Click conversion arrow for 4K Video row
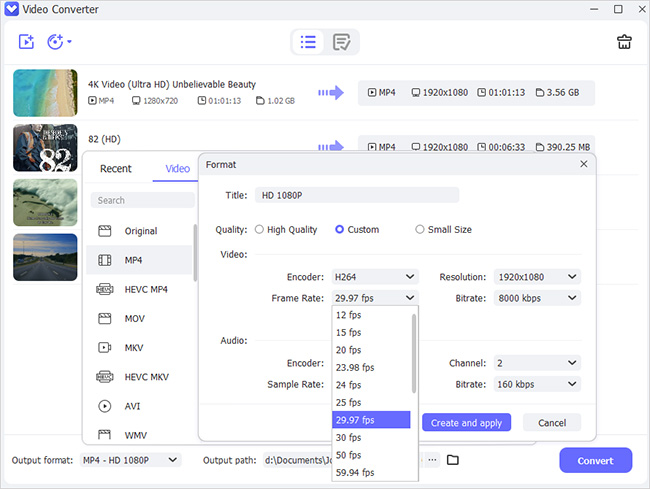Viewport: 650px width, 489px height. [x=331, y=92]
